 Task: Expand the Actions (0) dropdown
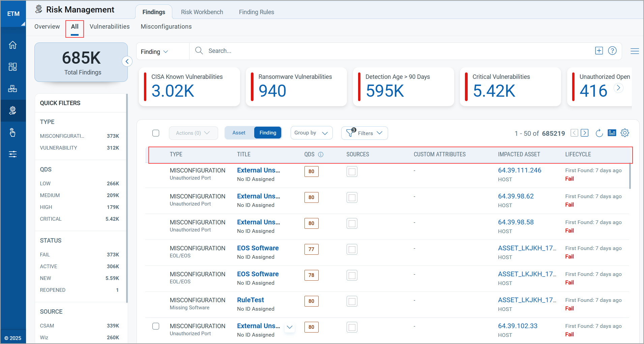[193, 133]
